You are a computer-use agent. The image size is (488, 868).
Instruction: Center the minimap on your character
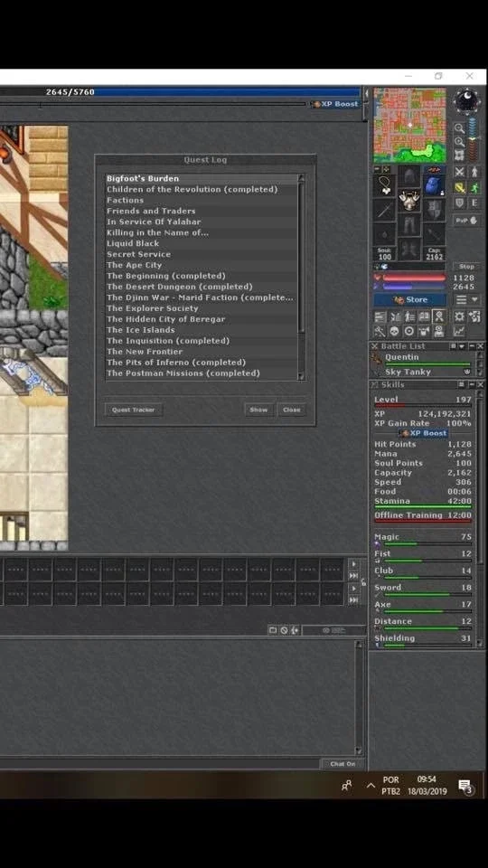(x=459, y=155)
